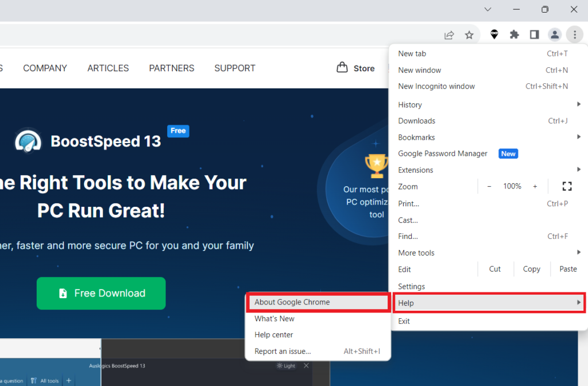The height and width of the screenshot is (386, 588).
Task: Open the ARTICLES navigation item
Action: 108,68
